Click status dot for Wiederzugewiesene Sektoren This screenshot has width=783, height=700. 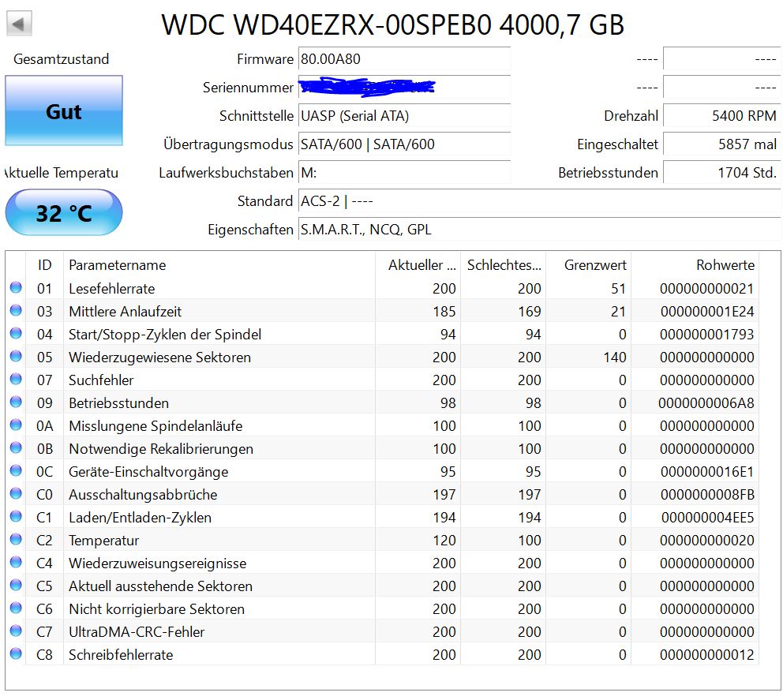pyautogui.click(x=16, y=357)
